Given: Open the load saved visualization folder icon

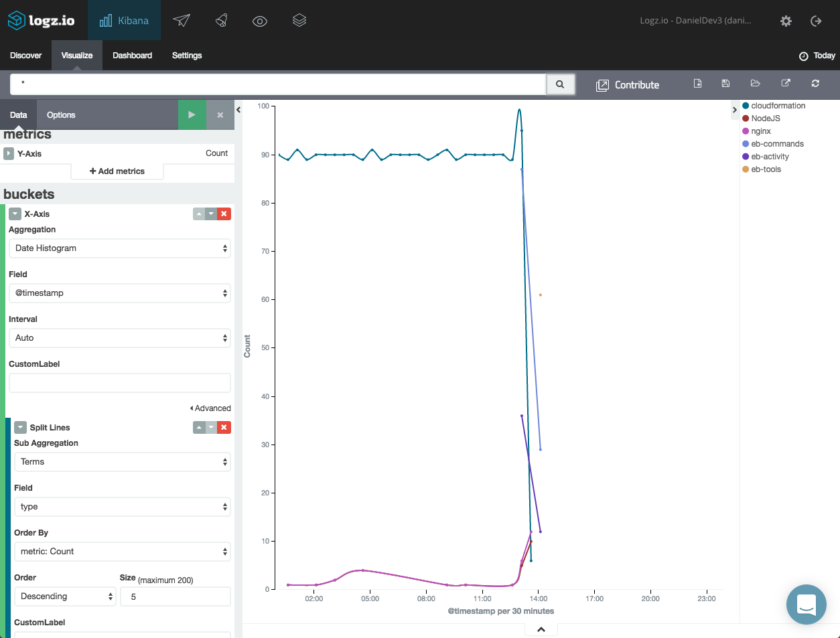Looking at the screenshot, I should pos(756,84).
